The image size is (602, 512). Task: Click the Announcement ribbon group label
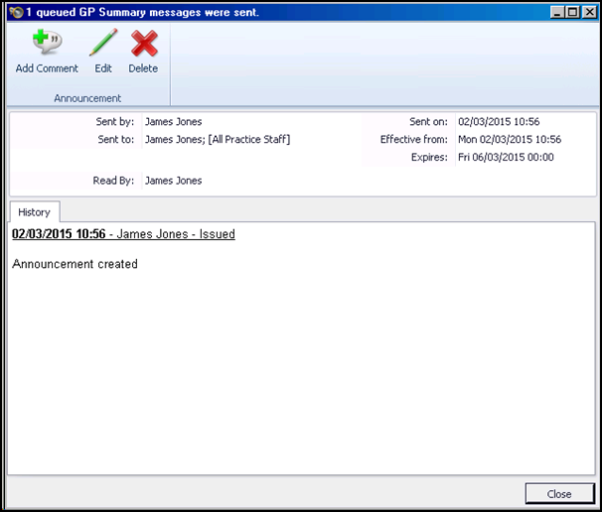pos(87,98)
